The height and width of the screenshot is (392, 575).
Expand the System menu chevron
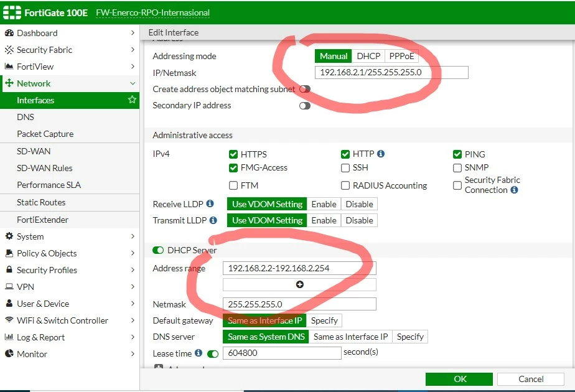click(x=133, y=236)
